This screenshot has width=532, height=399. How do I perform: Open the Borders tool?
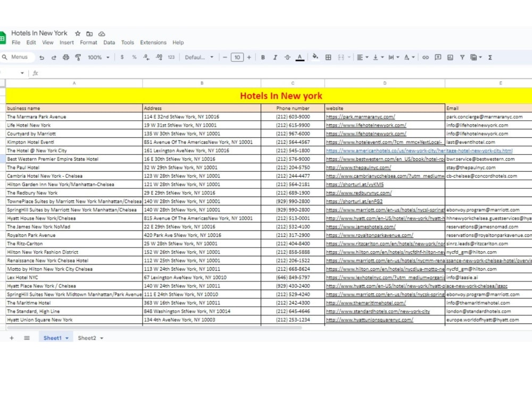[x=329, y=57]
